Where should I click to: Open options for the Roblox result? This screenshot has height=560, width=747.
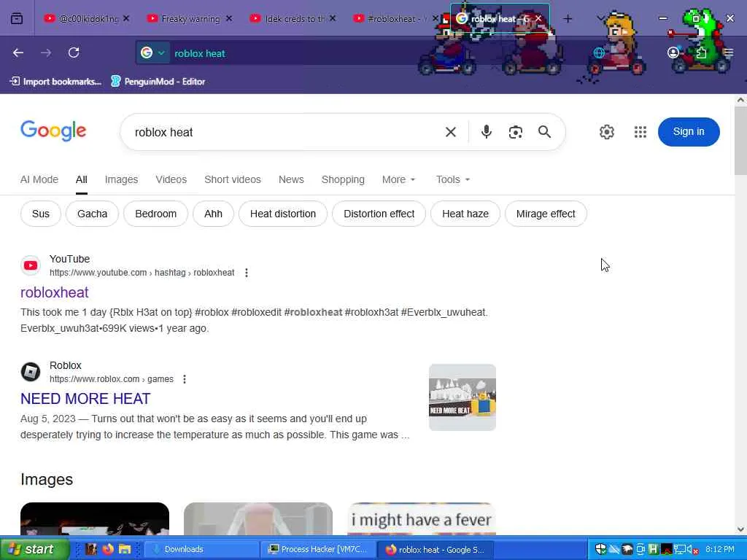185,379
